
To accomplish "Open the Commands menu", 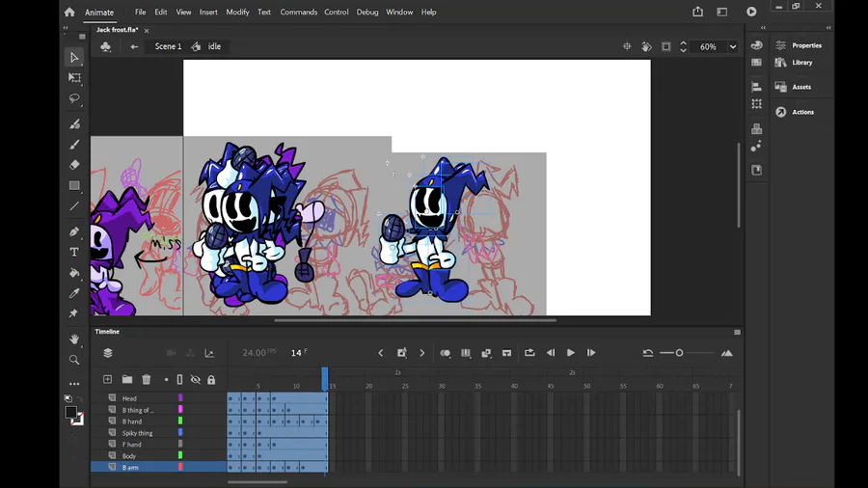I will point(298,12).
